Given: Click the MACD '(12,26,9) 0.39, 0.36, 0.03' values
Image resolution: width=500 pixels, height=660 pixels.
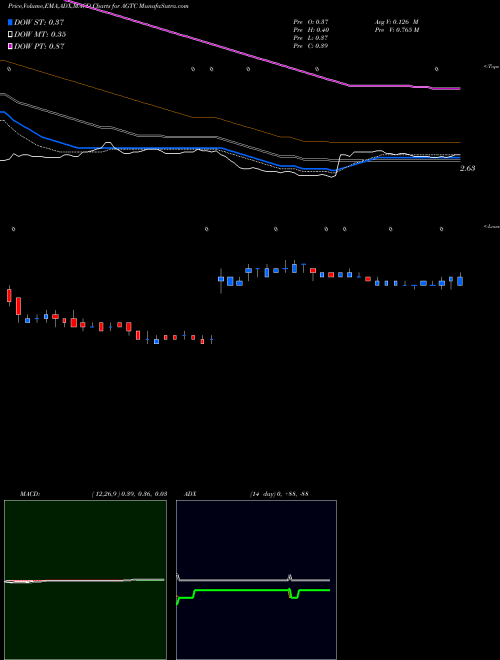Looking at the screenshot, I should tap(129, 493).
